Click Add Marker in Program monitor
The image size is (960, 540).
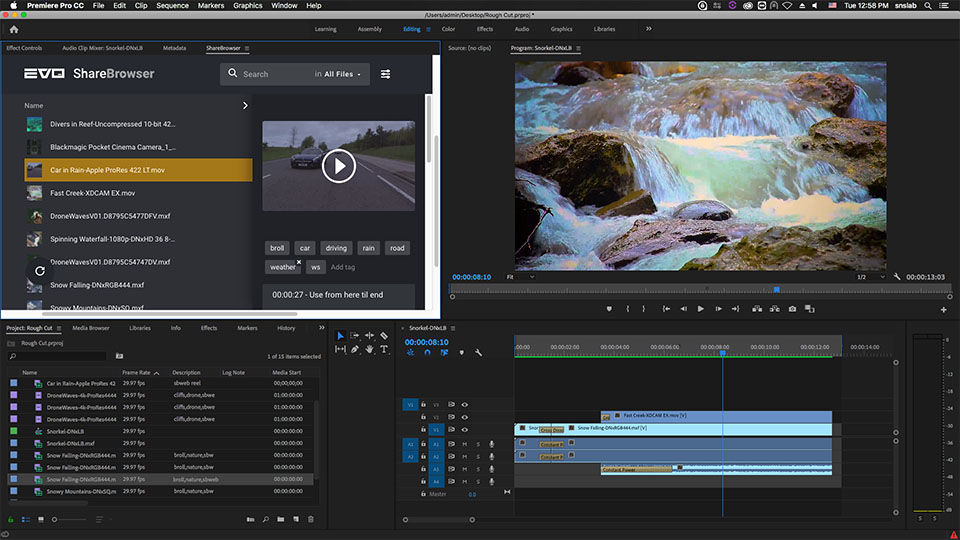(609, 309)
